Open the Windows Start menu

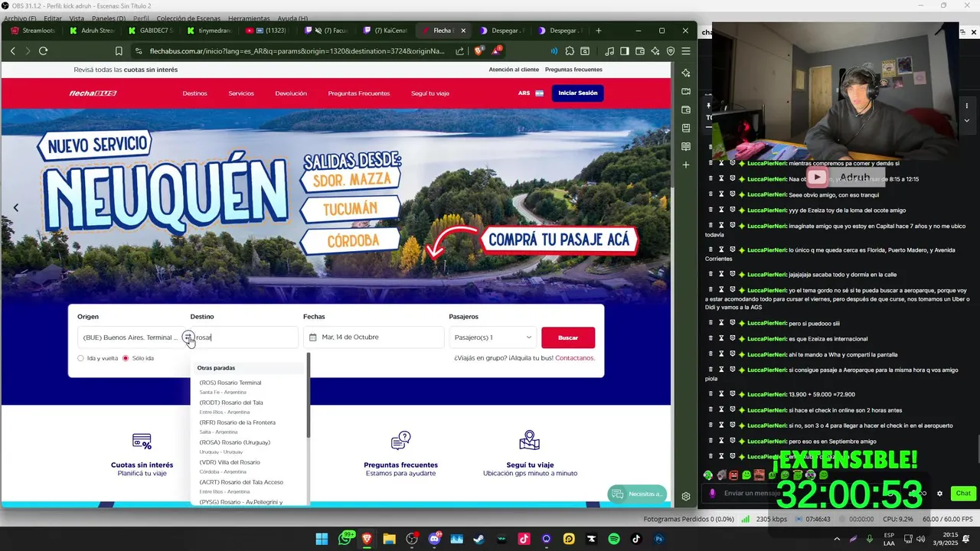(322, 539)
